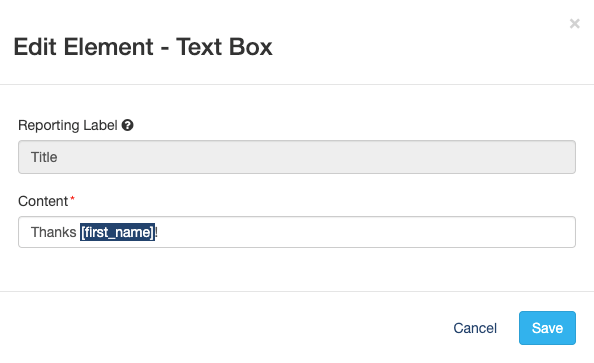Click the Edit Element dialog heading
Viewport: 594px width, 363px height.
[x=143, y=47]
